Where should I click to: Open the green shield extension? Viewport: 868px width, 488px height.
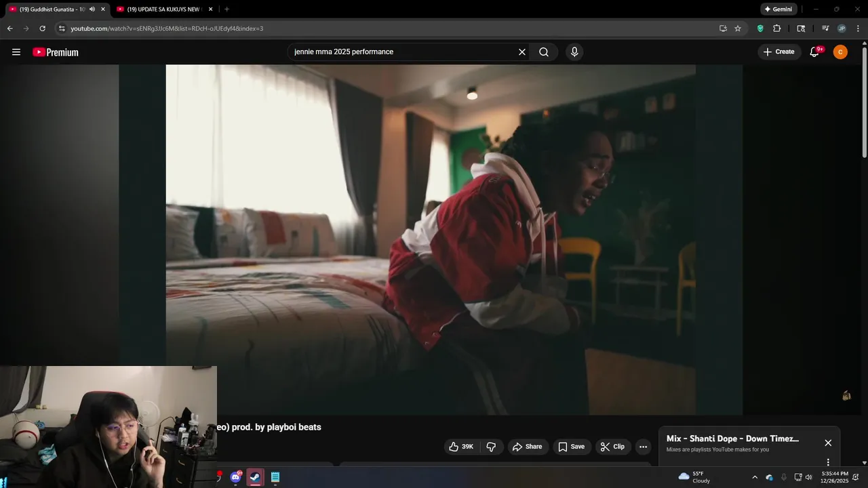click(760, 28)
